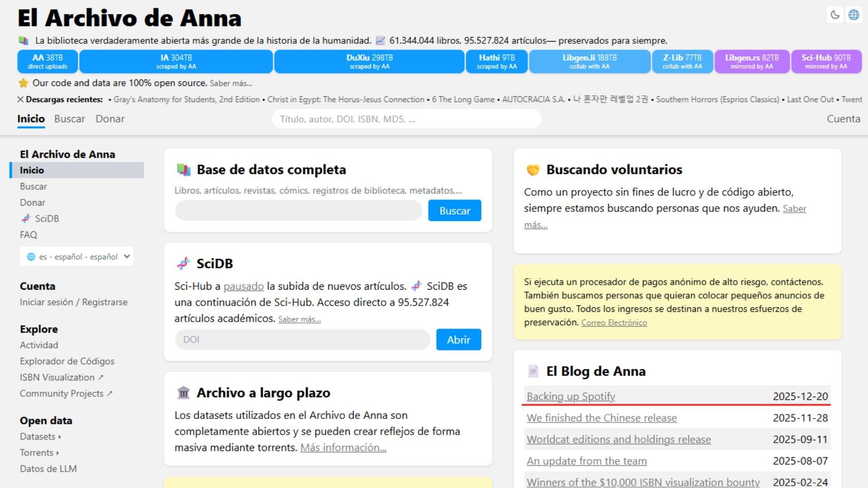The image size is (868, 488).
Task: Toggle dark mode with the moon icon
Action: point(835,15)
